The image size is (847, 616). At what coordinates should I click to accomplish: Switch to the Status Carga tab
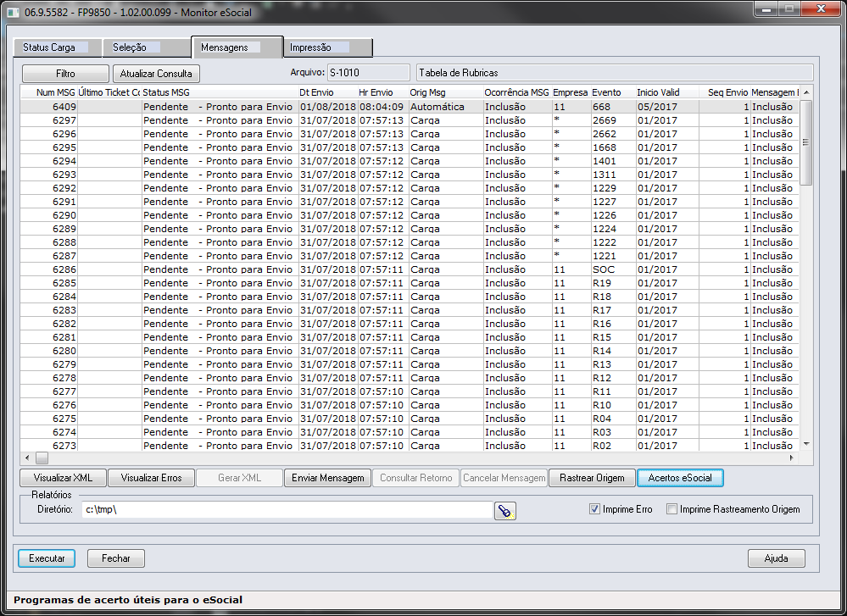tap(58, 47)
